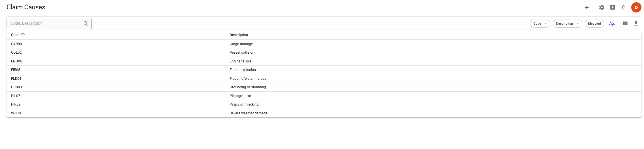Click the search magnifier icon
The width and height of the screenshot is (644, 149).
click(x=86, y=24)
